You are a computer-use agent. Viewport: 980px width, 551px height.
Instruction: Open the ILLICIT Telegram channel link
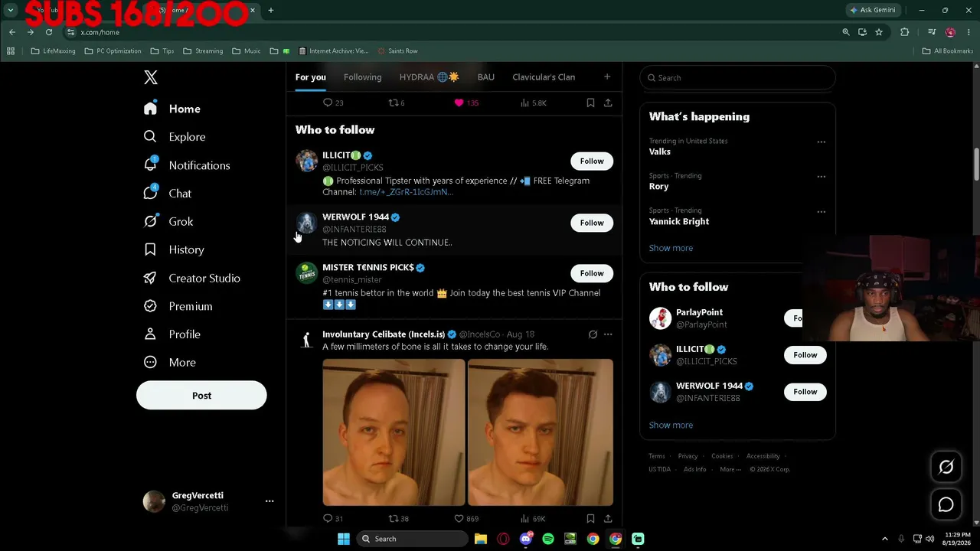(x=407, y=192)
